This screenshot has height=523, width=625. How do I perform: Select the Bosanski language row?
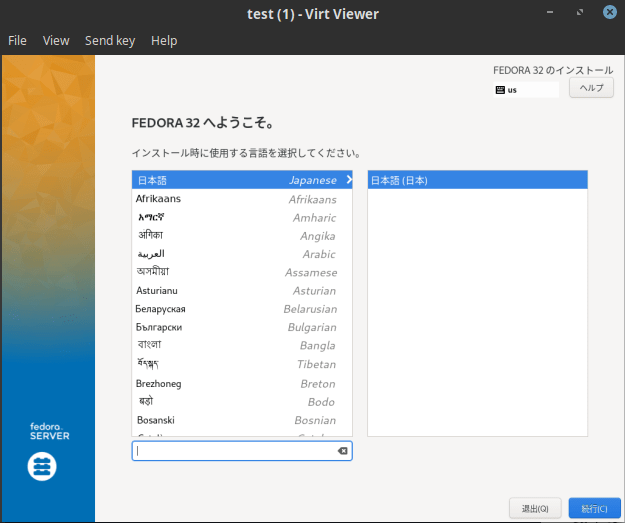pos(242,420)
